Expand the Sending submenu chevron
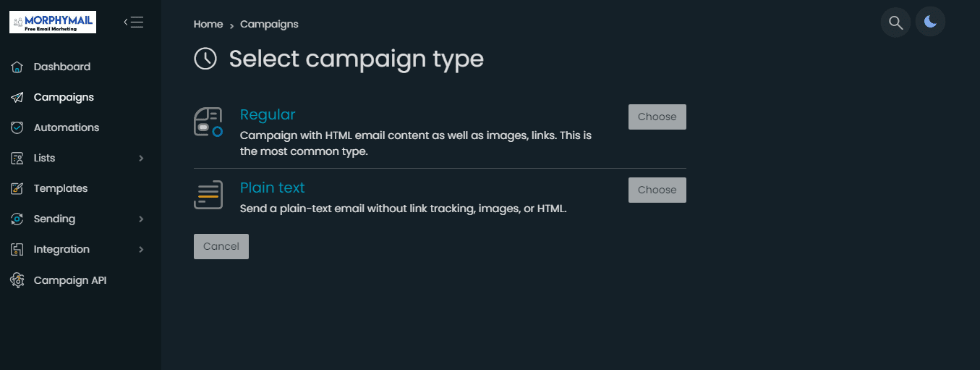This screenshot has width=980, height=370. [x=141, y=219]
